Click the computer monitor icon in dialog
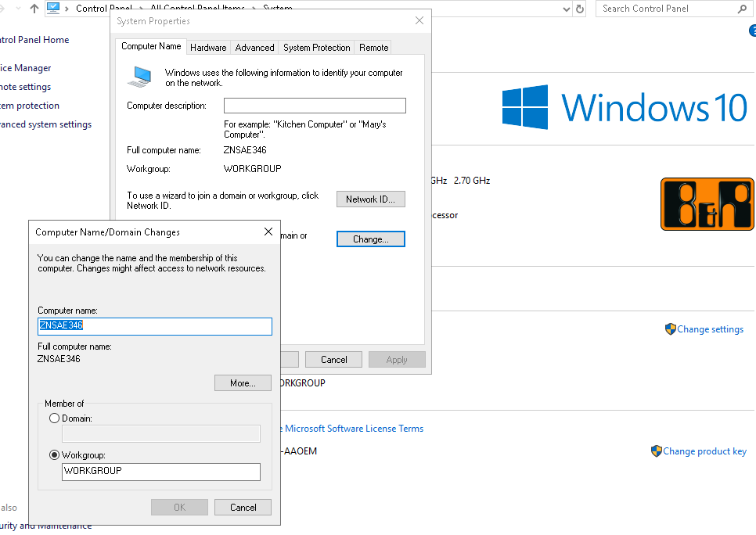756x535 pixels. point(140,77)
